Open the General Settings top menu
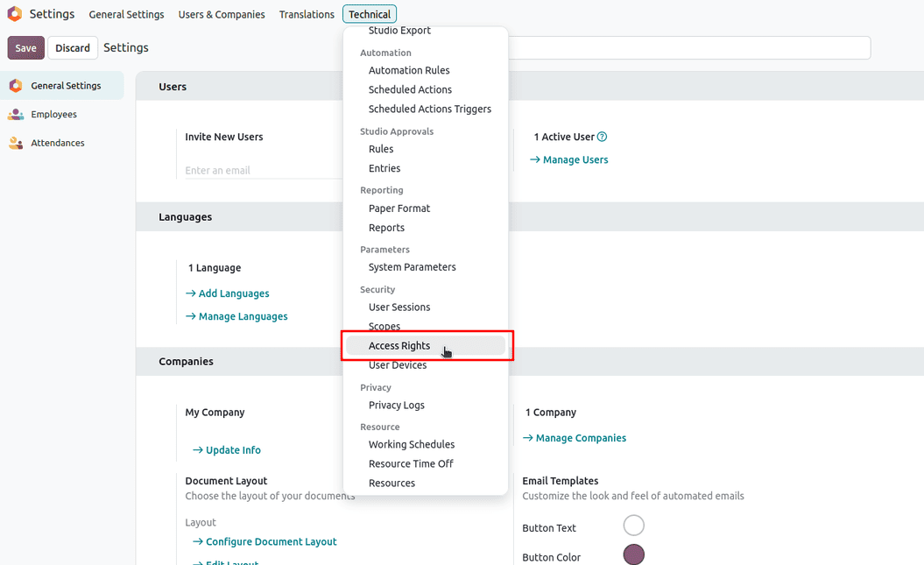The width and height of the screenshot is (924, 565). [127, 14]
